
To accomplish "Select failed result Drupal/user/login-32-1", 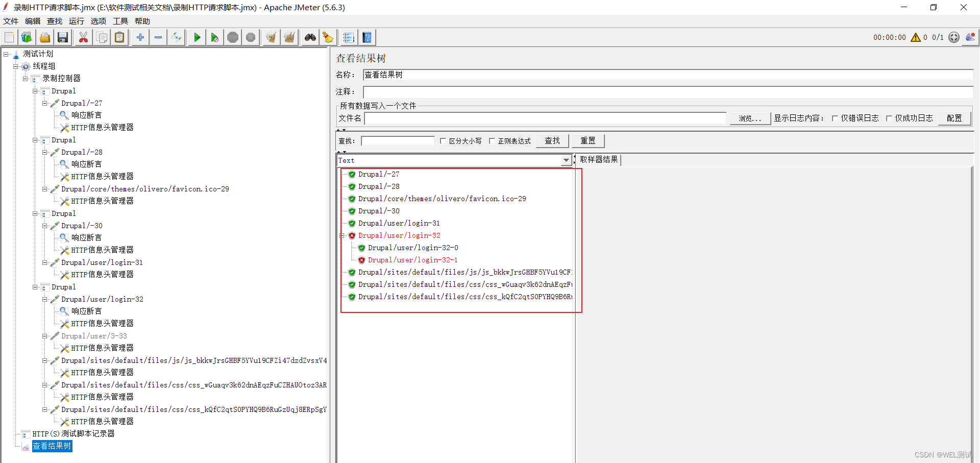I will (412, 260).
